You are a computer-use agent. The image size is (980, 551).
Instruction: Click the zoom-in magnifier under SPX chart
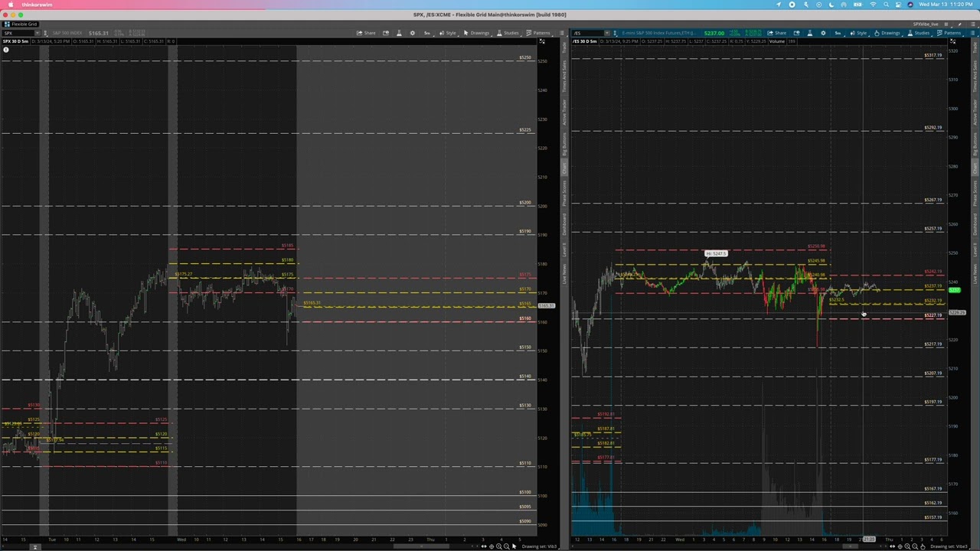pyautogui.click(x=499, y=546)
